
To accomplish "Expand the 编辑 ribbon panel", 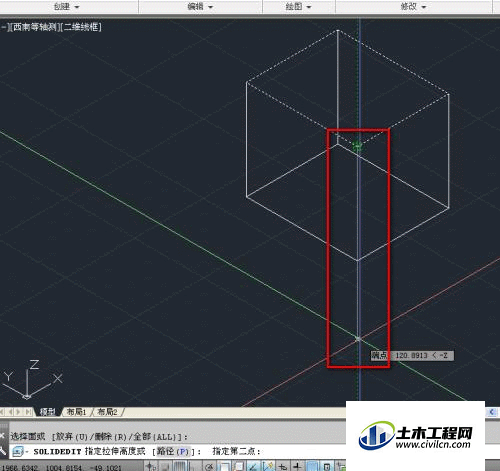I will tap(200, 6).
